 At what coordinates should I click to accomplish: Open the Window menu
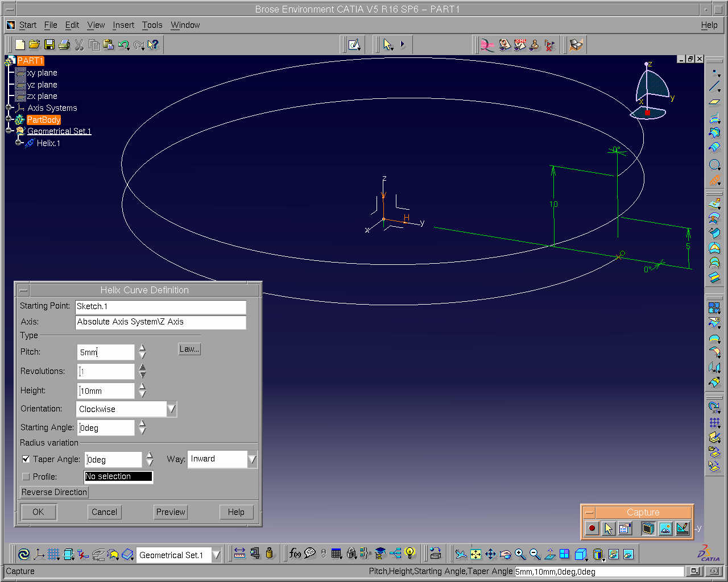[185, 25]
